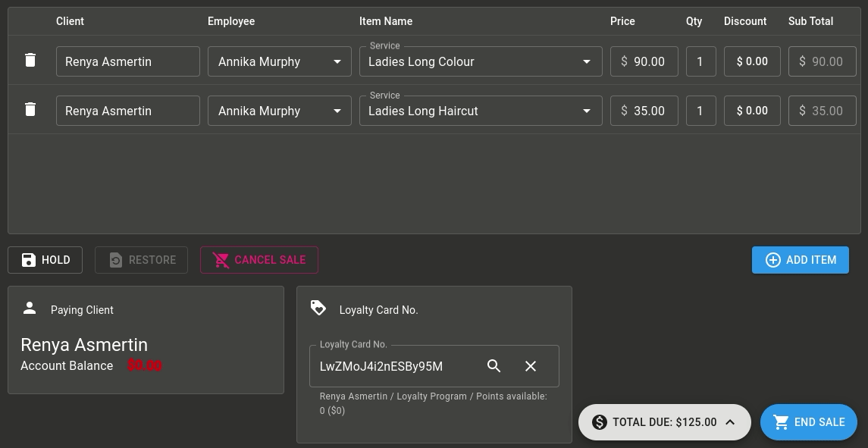Edit the 90.00 price field
Screen dimensions: 868x448
[644, 61]
